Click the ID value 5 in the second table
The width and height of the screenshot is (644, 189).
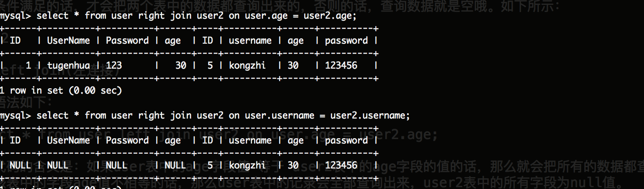coord(210,165)
